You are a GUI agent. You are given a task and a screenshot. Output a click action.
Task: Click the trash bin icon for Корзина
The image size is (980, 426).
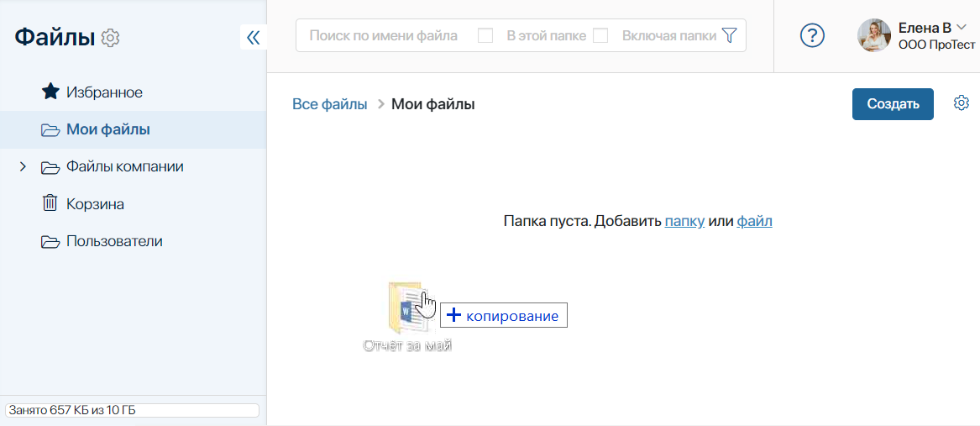(50, 203)
